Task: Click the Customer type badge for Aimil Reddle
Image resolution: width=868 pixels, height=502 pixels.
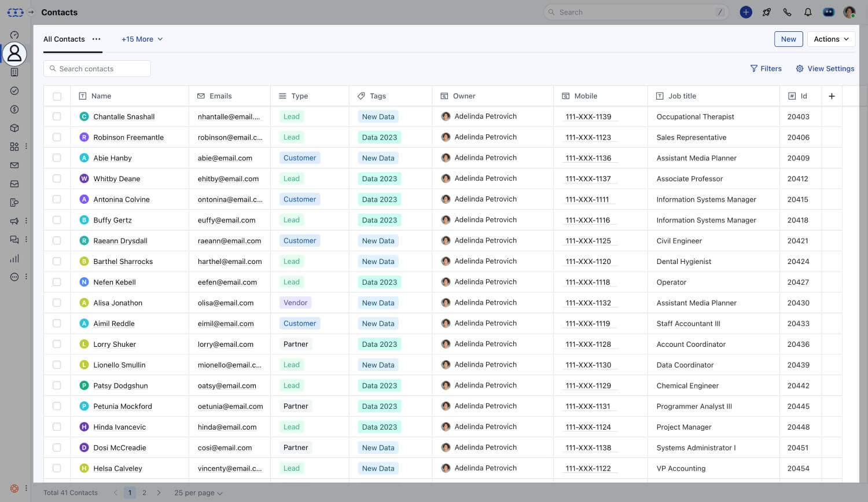Action: (300, 323)
